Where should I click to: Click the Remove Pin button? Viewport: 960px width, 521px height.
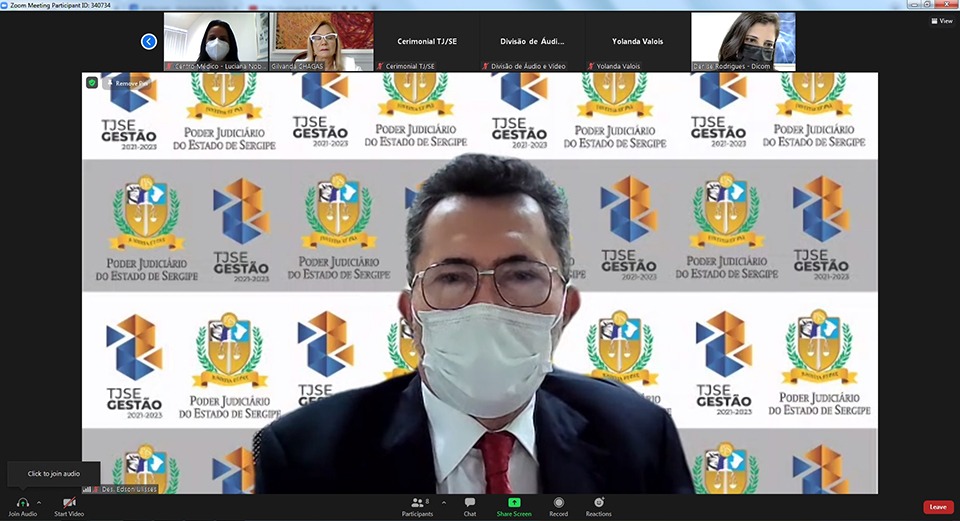point(129,83)
